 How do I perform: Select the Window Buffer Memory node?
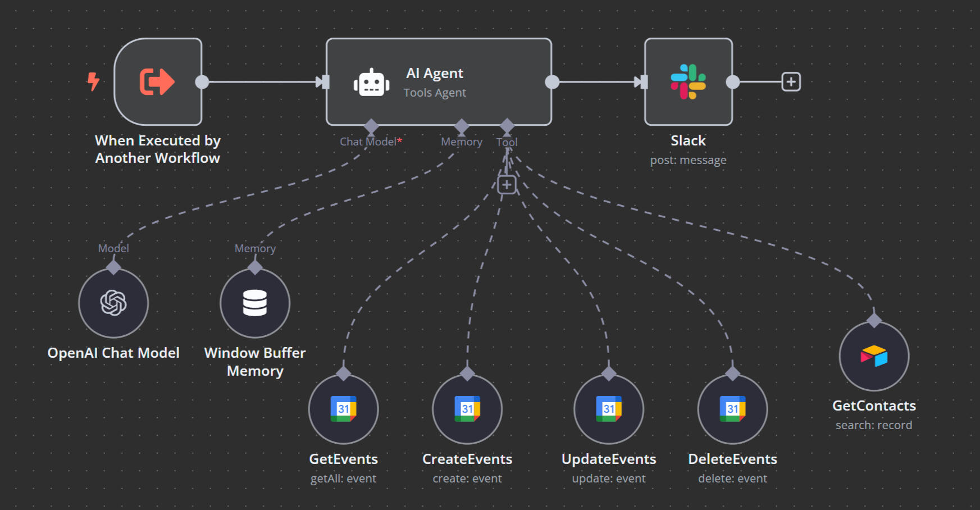[255, 303]
